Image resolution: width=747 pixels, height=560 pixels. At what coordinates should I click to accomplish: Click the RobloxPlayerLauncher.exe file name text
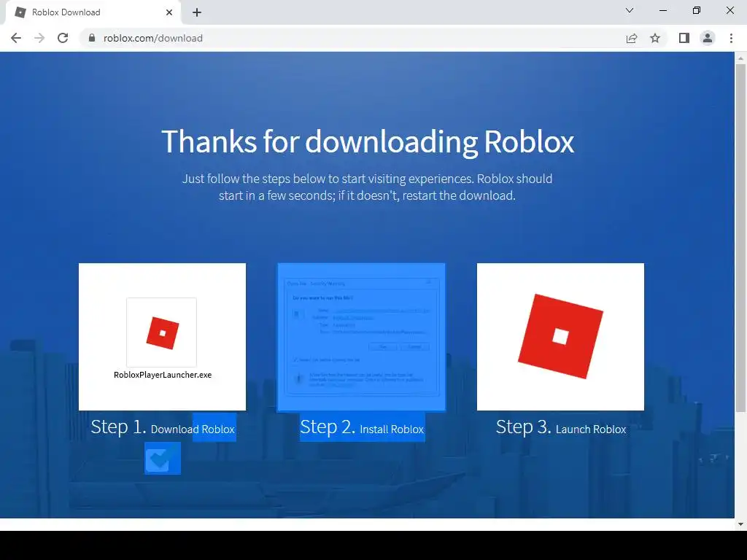[163, 375]
